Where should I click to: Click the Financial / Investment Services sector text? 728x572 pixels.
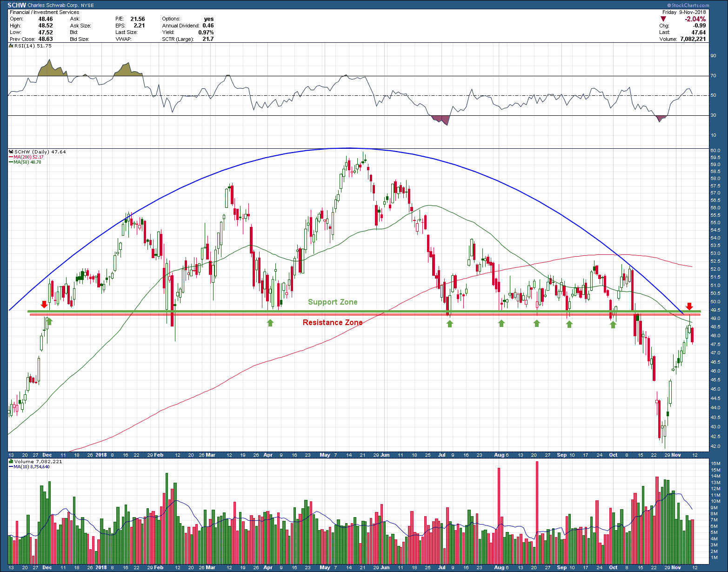(44, 12)
